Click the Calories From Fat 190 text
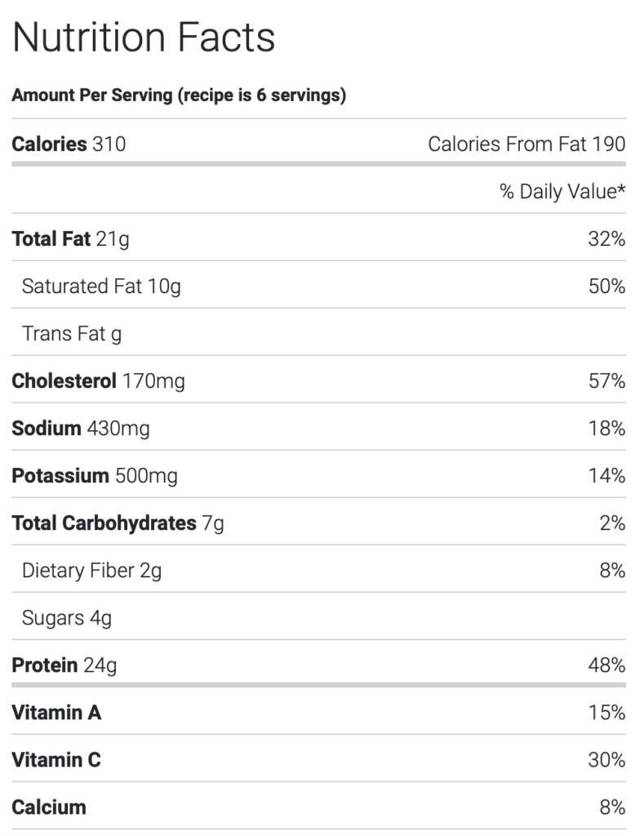This screenshot has height=836, width=644. (526, 145)
